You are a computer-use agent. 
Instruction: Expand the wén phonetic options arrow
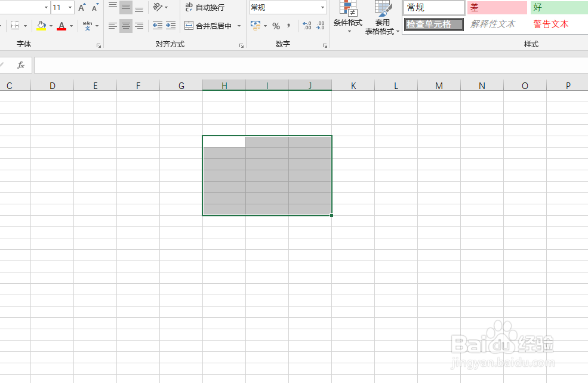click(x=97, y=26)
